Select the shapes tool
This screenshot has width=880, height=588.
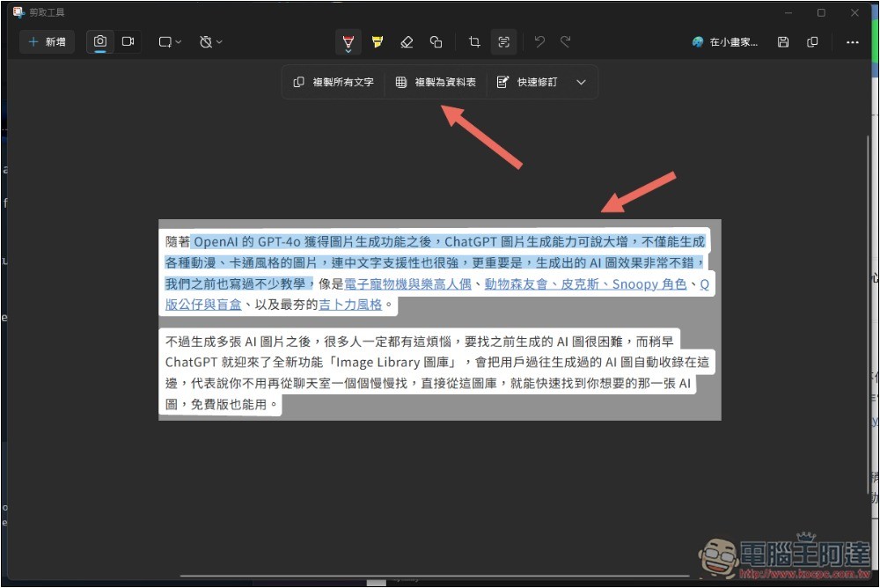coord(436,41)
